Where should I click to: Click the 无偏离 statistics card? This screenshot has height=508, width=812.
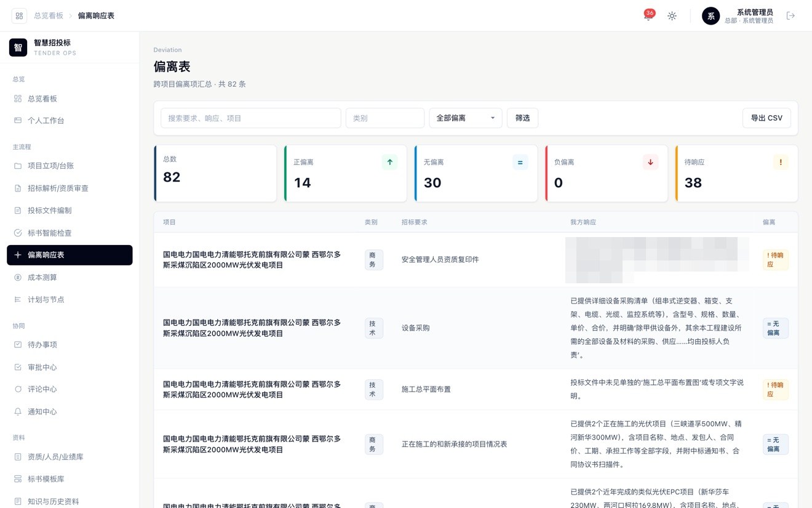476,174
